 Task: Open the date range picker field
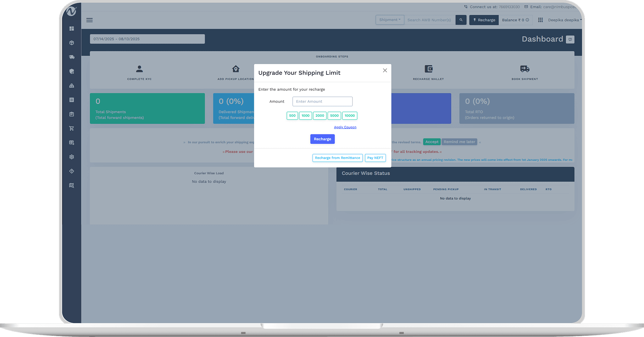tap(147, 39)
